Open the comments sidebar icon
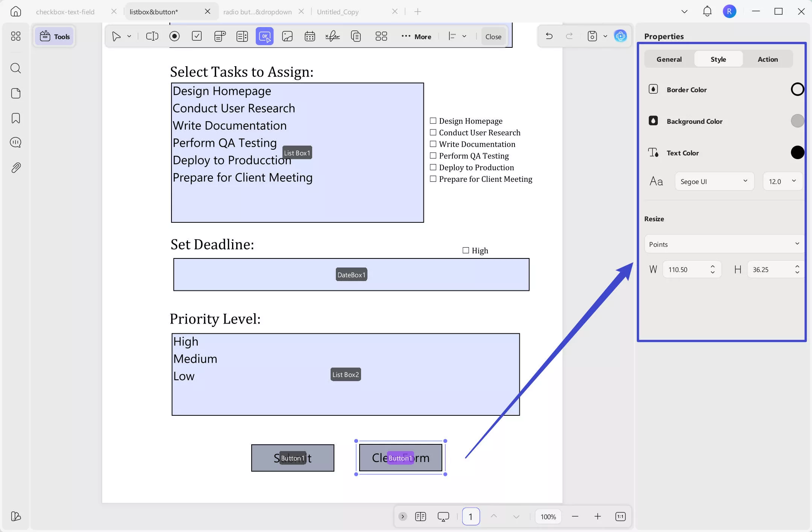812x532 pixels. [x=15, y=143]
